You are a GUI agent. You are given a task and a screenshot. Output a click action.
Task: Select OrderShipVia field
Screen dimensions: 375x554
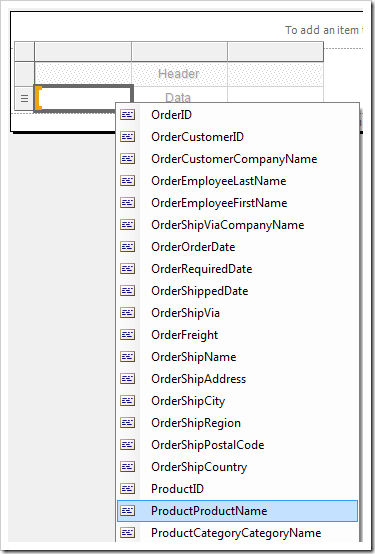click(x=237, y=312)
